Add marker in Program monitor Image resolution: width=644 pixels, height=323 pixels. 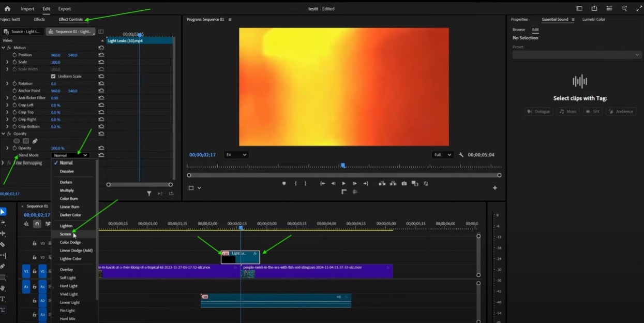click(x=284, y=183)
